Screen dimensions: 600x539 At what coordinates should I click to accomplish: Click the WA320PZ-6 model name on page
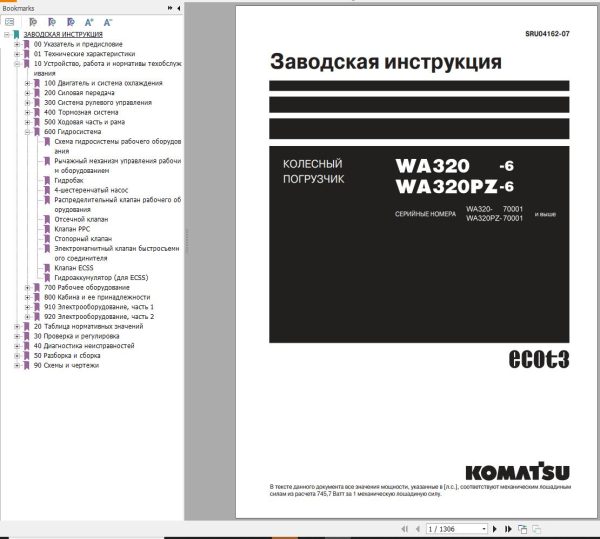coord(455,187)
